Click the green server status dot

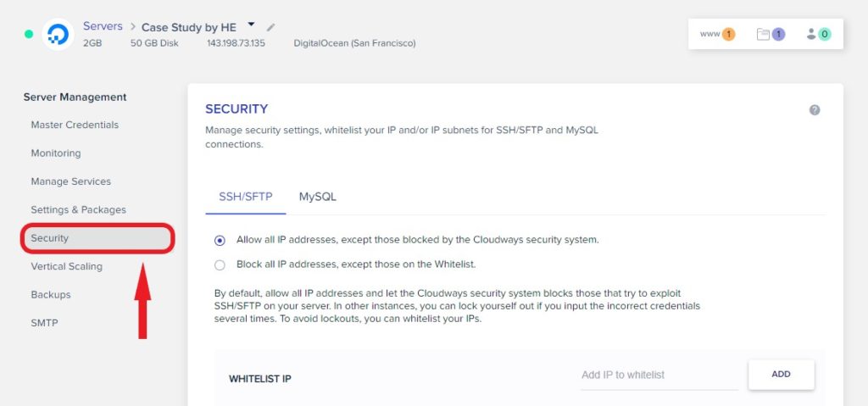(29, 35)
